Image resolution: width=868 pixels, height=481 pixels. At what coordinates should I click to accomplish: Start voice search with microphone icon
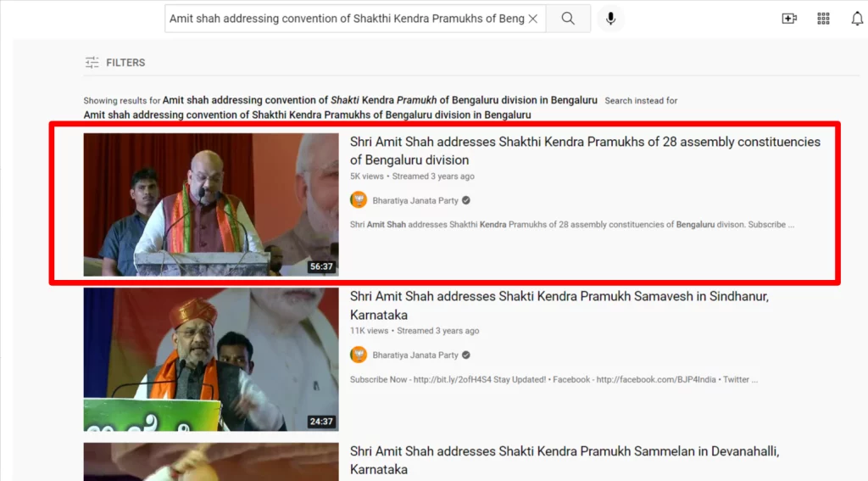pos(610,19)
